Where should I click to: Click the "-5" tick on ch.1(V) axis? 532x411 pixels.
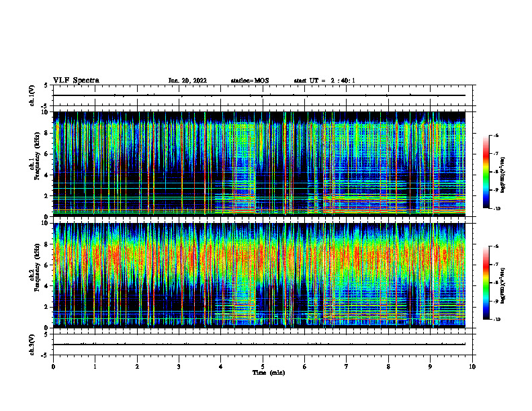(x=45, y=107)
